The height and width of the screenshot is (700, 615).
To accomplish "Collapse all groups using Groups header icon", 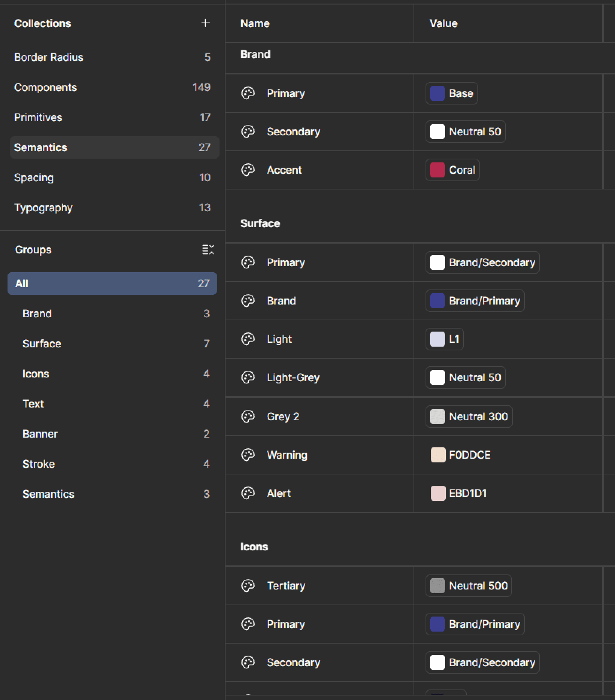I will pyautogui.click(x=208, y=250).
